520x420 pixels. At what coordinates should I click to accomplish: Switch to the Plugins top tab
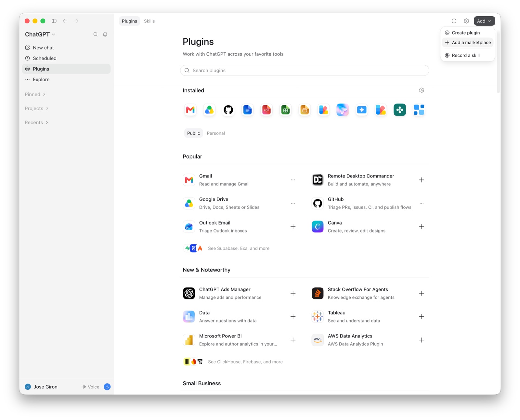pyautogui.click(x=129, y=21)
